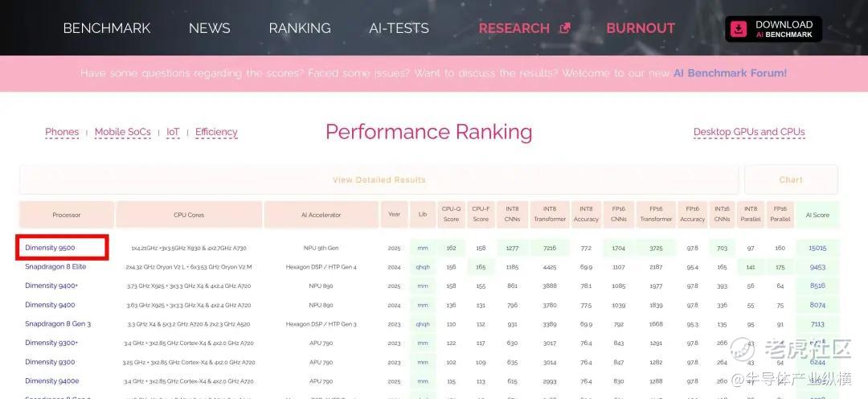Click AI Score 7113 for Snapdragon 8 Gen 3

pyautogui.click(x=817, y=324)
